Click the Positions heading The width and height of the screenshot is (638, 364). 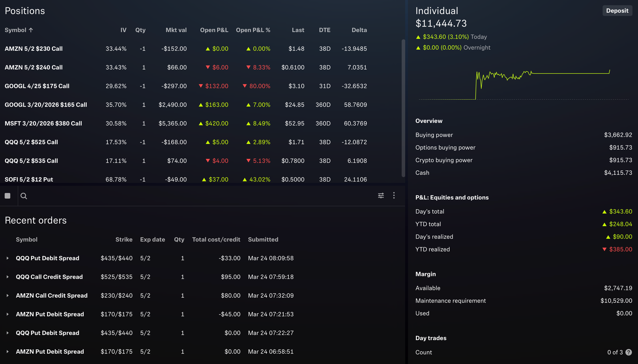point(25,11)
